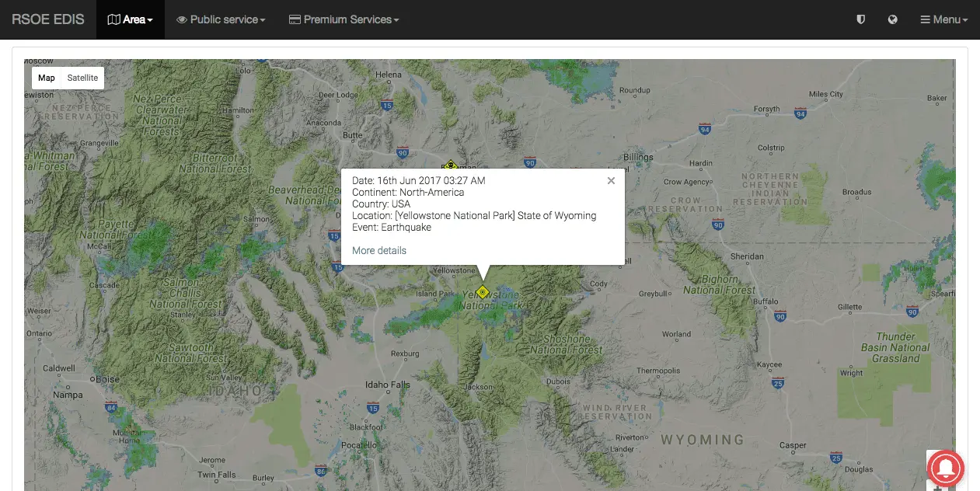Go to the RSOE EDIS home link
This screenshot has width=980, height=491.
pyautogui.click(x=48, y=19)
